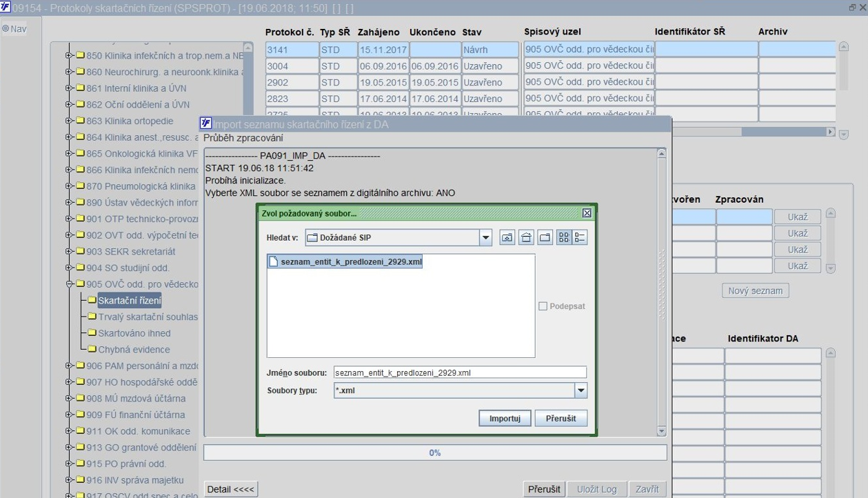Tick the Podepsat checkbox
The height and width of the screenshot is (498, 868).
point(543,306)
